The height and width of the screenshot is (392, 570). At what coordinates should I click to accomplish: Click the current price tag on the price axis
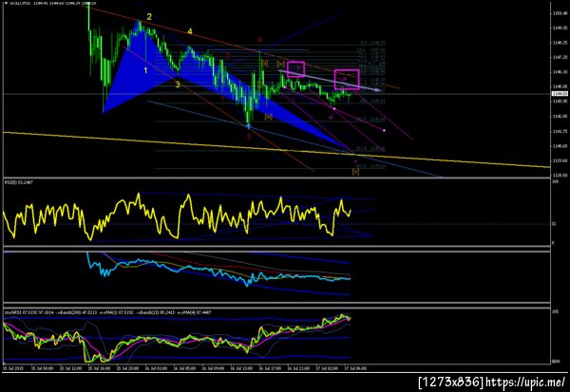[x=560, y=94]
